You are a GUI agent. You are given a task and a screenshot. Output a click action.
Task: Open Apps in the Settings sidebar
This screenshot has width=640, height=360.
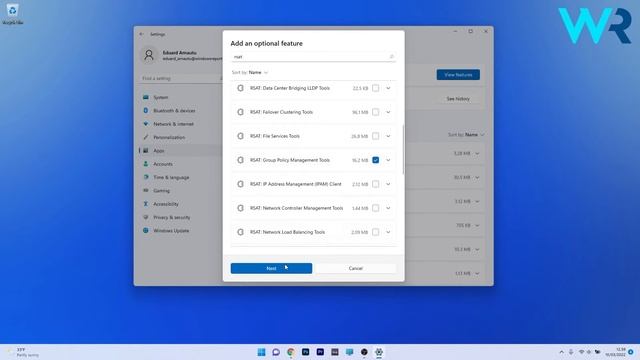181,151
